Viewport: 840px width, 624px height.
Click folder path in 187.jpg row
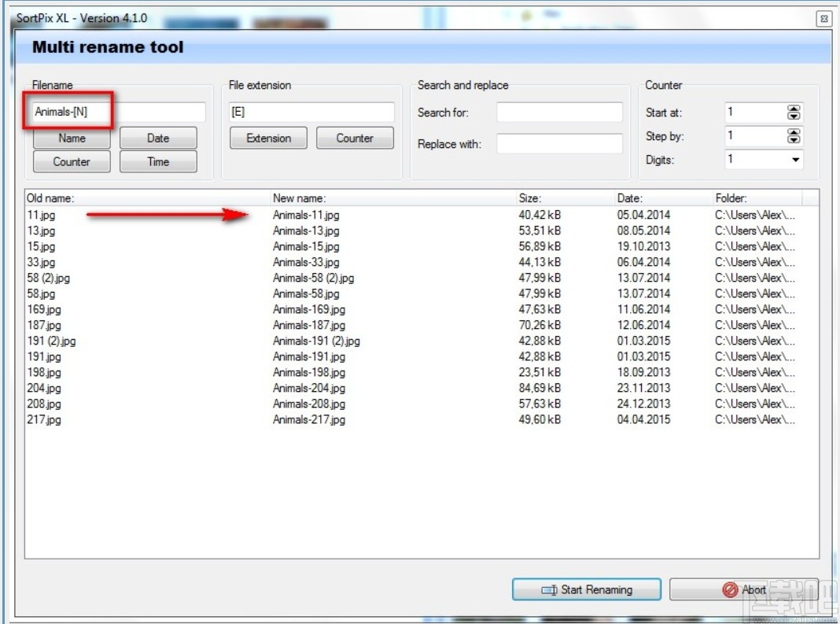755,326
